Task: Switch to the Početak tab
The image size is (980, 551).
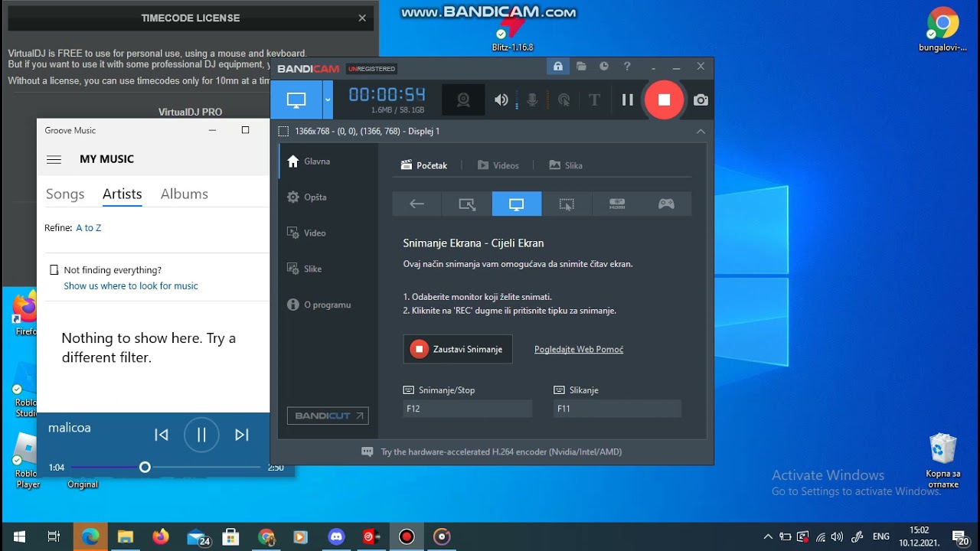Action: (x=424, y=165)
